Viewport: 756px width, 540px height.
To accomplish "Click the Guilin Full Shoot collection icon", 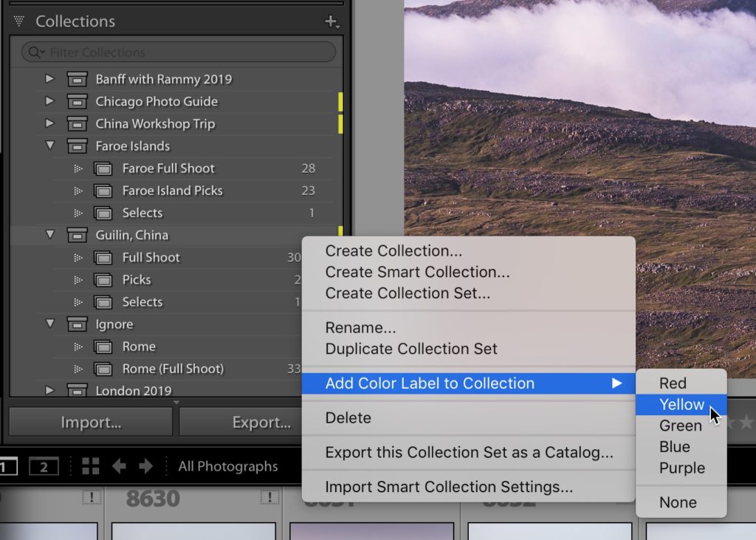I will click(103, 258).
